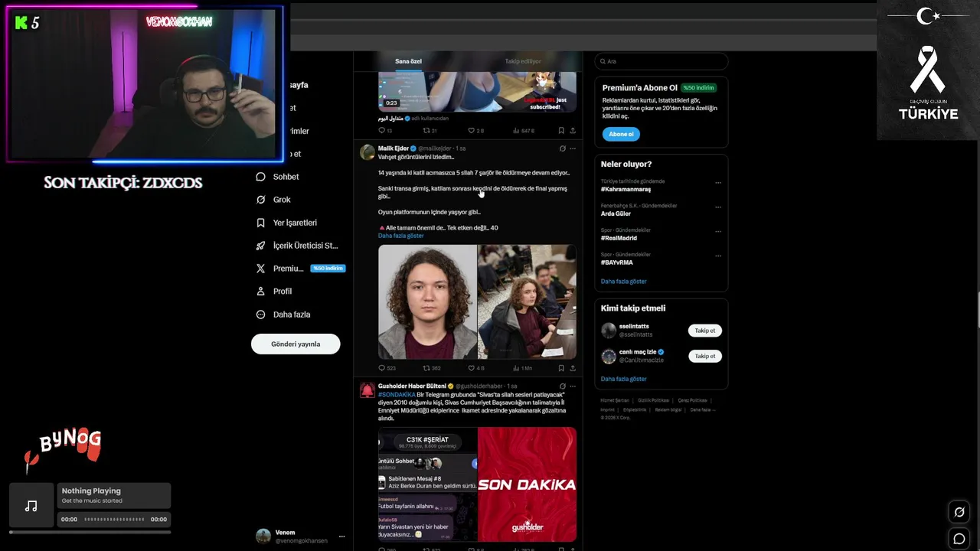Open more options on Malik Ejder post

tap(572, 148)
